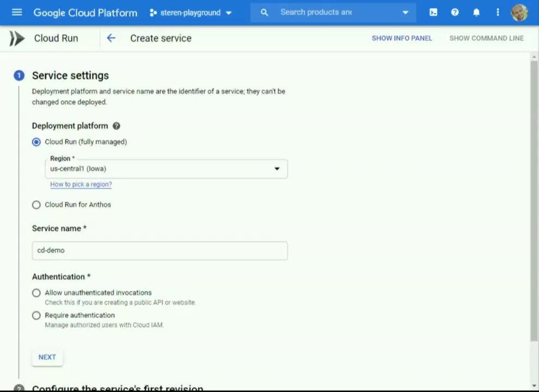Focus the Search products field
This screenshot has width=539, height=392.
[x=333, y=13]
